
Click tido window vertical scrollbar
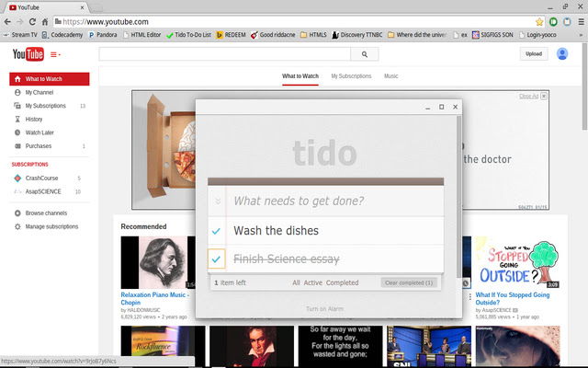[458, 197]
